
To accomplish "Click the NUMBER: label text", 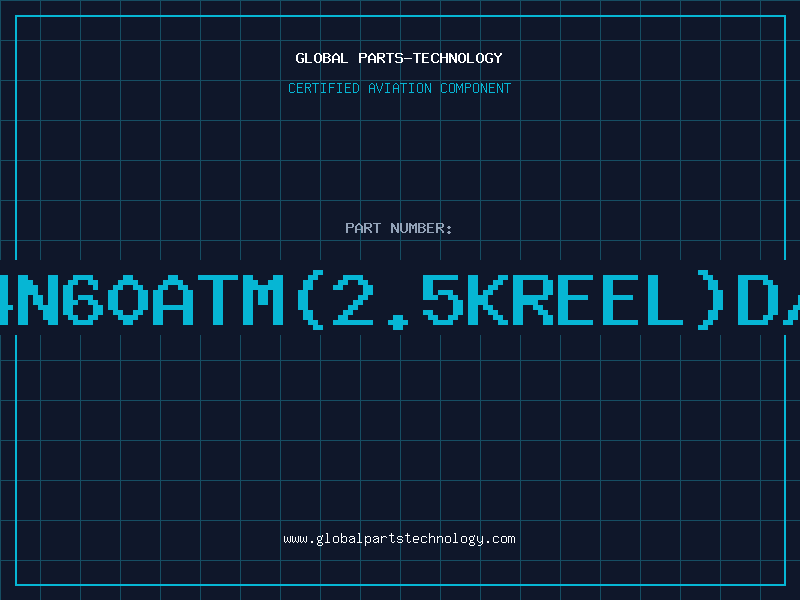I will point(421,228).
